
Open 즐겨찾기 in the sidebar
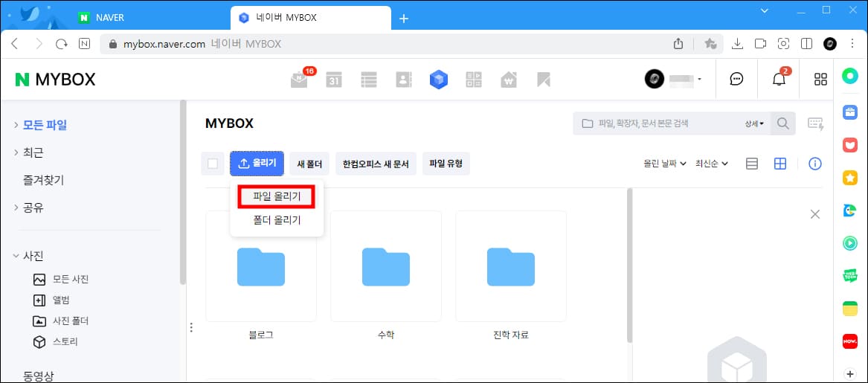(x=44, y=180)
